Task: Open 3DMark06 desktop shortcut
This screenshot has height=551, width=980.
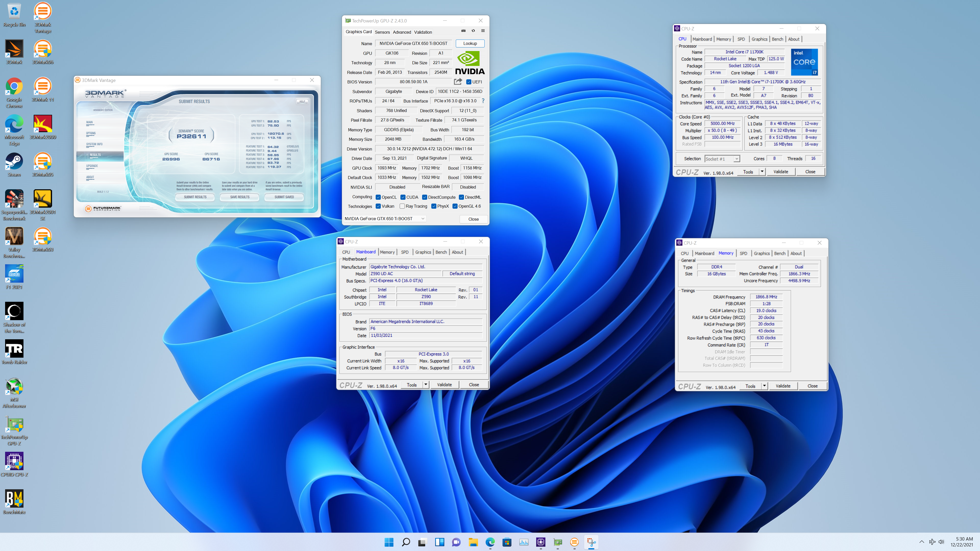Action: 43,52
